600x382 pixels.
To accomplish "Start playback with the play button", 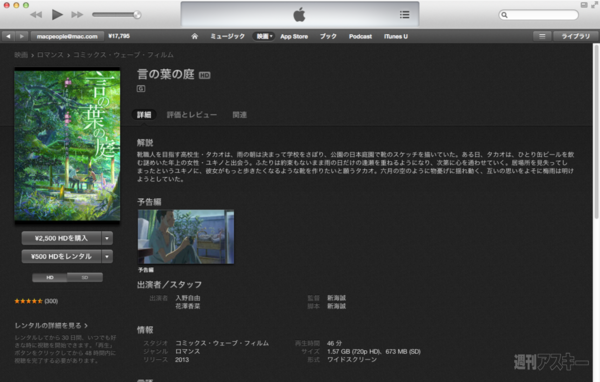I will pos(57,15).
